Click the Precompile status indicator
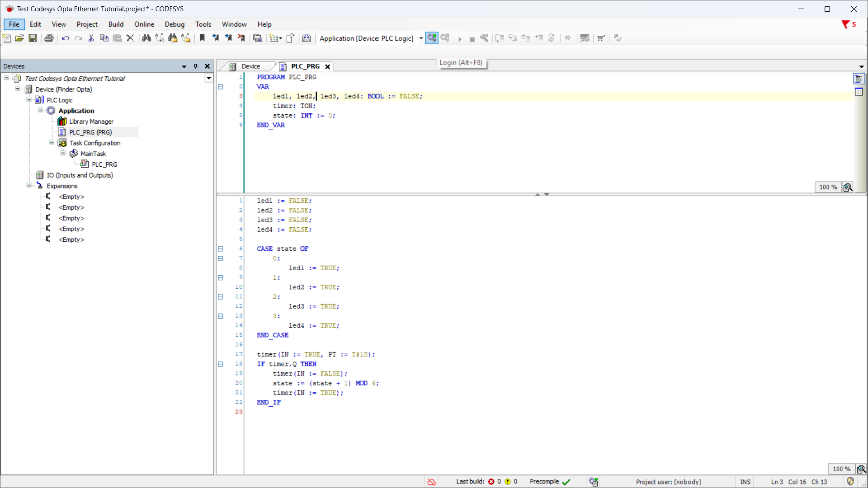The width and height of the screenshot is (868, 488). pos(550,482)
